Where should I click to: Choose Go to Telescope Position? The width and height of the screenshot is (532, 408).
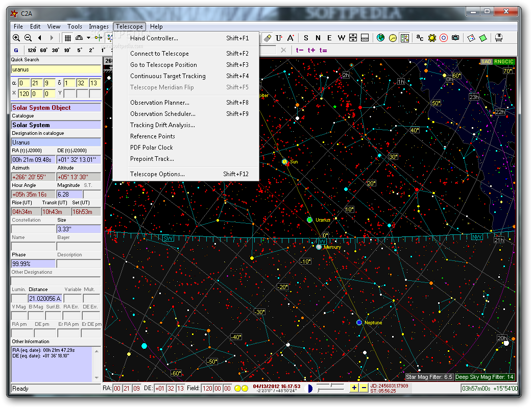click(x=186, y=65)
